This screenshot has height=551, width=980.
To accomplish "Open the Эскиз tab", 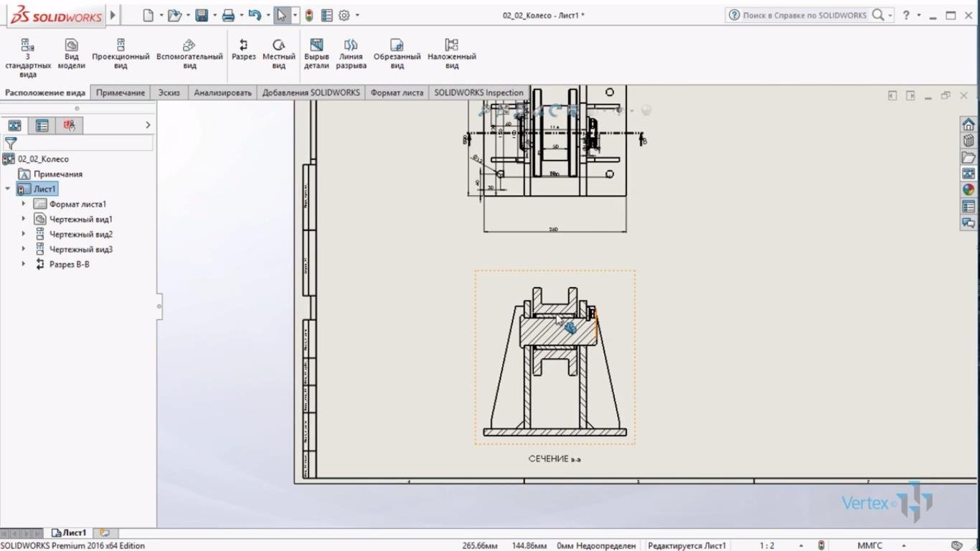I will pyautogui.click(x=169, y=93).
